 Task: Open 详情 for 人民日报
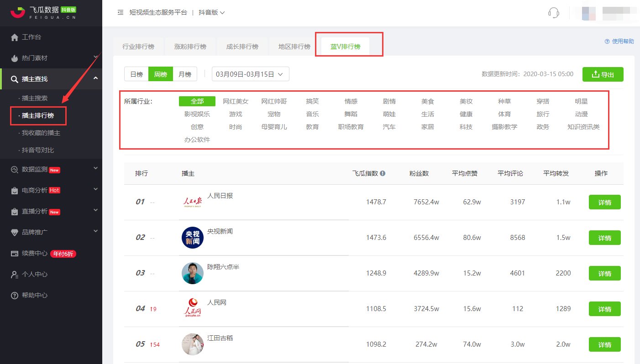click(x=604, y=202)
